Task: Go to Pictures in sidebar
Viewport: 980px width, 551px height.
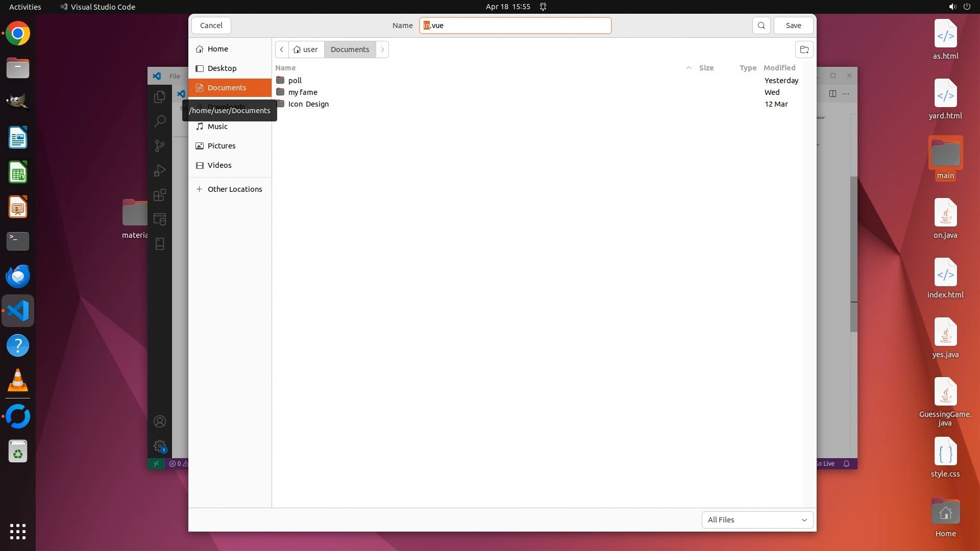Action: point(222,146)
